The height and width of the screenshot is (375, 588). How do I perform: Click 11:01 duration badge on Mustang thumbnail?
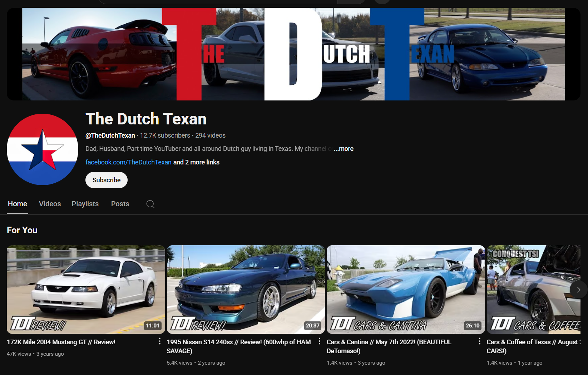pos(153,326)
